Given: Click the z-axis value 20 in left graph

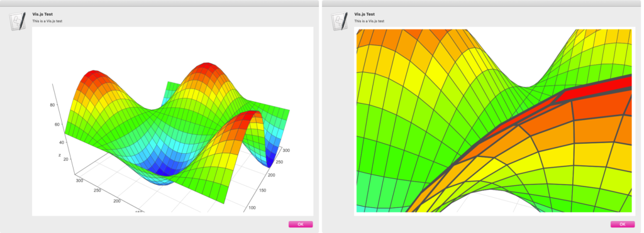Looking at the screenshot, I should 66,159.
